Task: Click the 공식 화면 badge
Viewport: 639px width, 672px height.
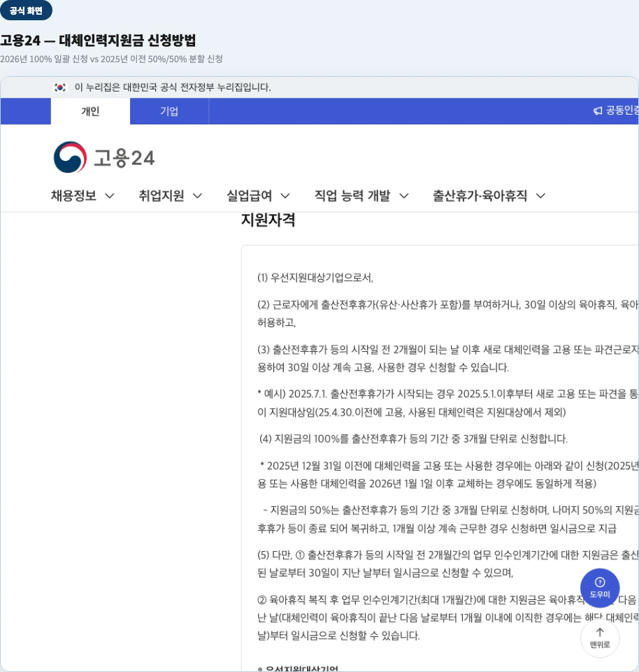Action: coord(26,10)
